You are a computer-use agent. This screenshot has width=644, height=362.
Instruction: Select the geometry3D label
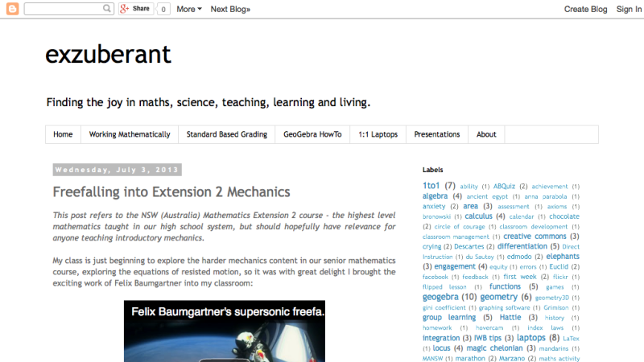[x=551, y=298]
